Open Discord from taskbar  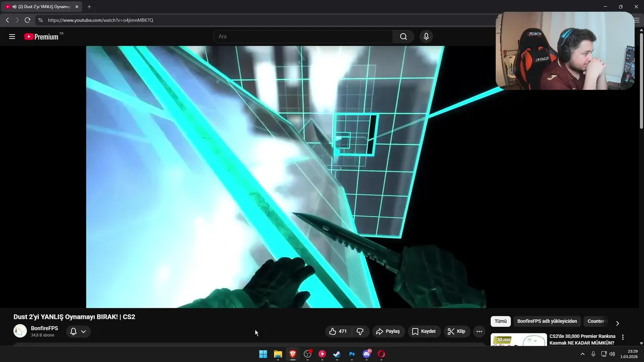(367, 354)
